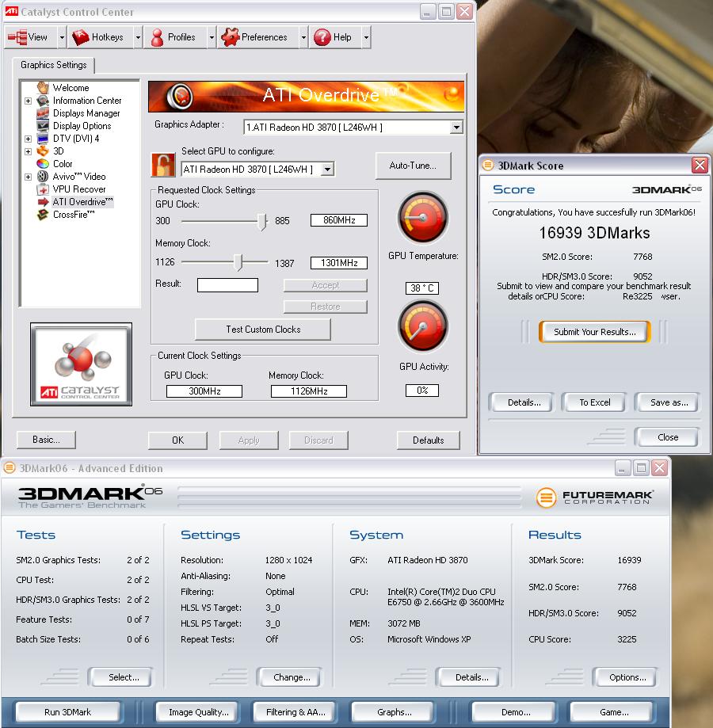Click Save as in 3DMark Score window
713x728 pixels.
669,402
